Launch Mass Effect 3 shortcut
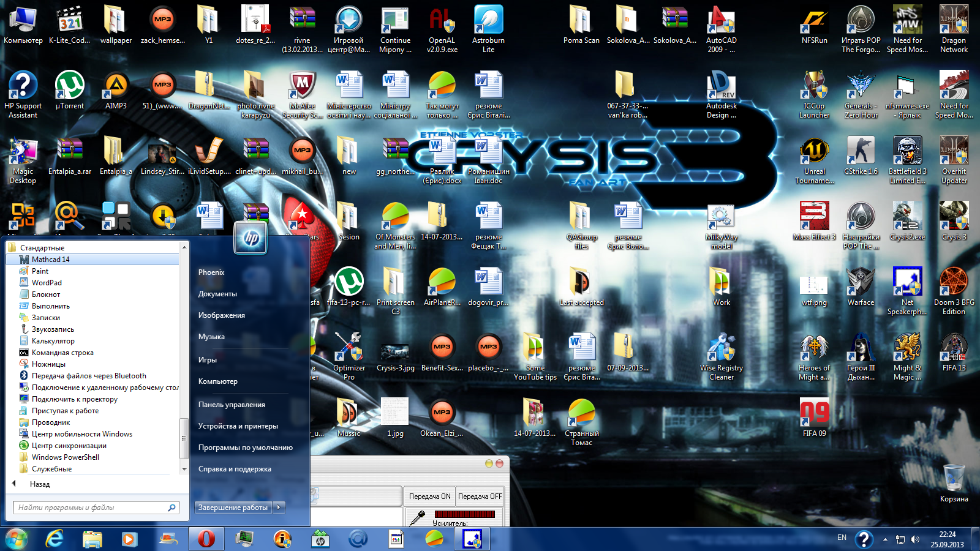This screenshot has width=980, height=551. [815, 221]
